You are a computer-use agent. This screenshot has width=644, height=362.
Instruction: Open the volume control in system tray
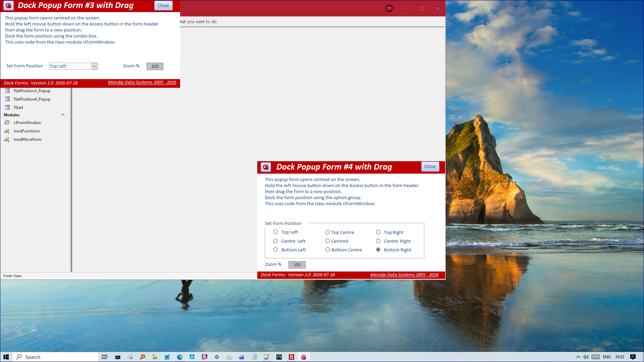click(x=586, y=357)
